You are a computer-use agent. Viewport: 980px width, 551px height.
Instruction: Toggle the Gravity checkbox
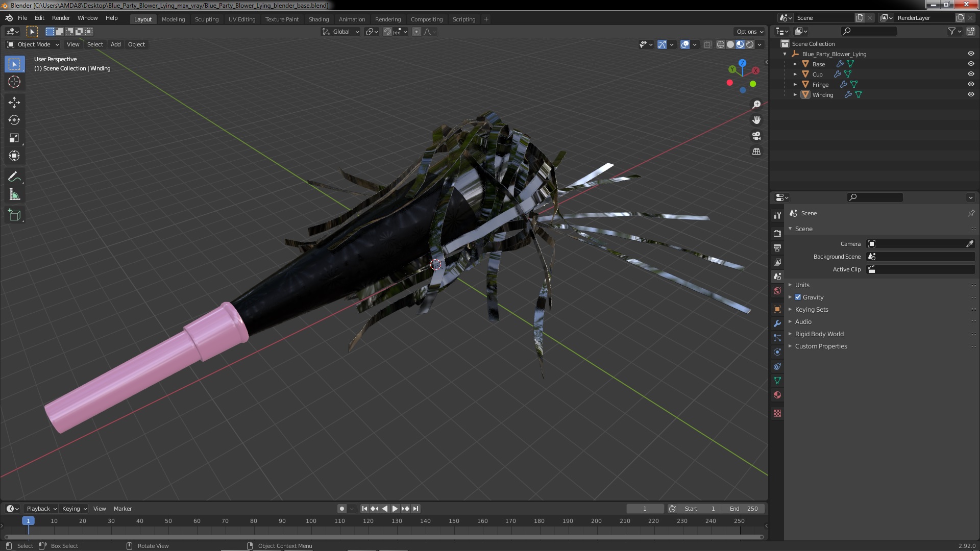(798, 297)
